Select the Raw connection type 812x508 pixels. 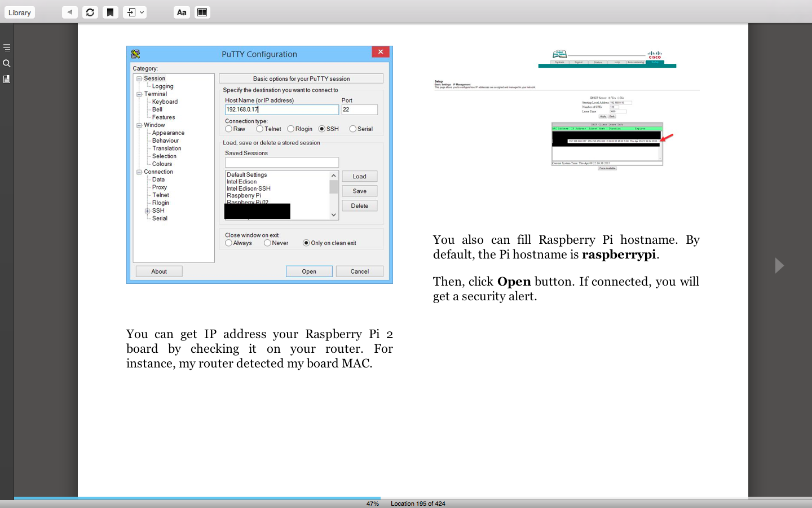pos(229,129)
